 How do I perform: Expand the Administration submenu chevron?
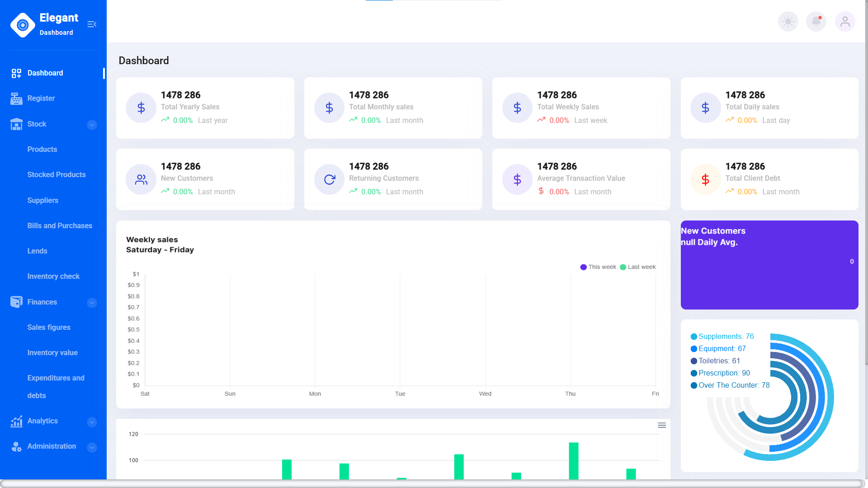(92, 447)
